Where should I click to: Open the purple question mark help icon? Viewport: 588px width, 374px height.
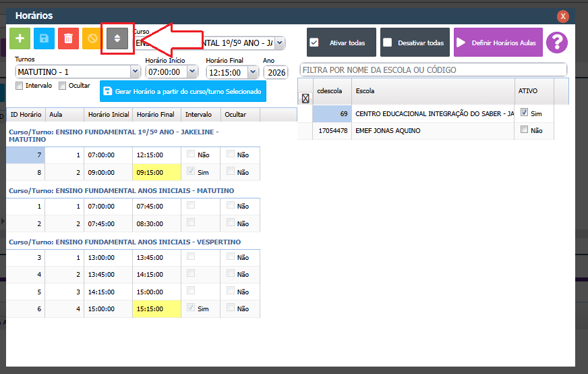[557, 43]
